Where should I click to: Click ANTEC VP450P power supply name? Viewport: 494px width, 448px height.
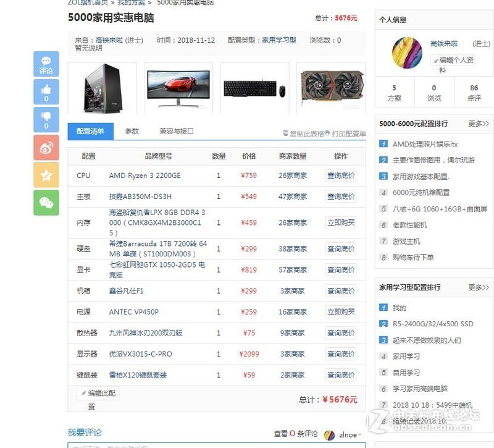(x=134, y=312)
